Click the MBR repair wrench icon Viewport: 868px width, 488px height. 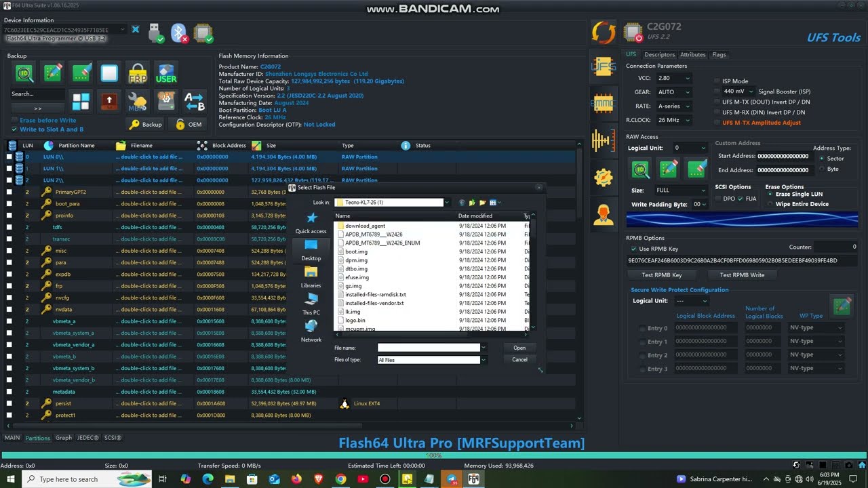[x=138, y=102]
